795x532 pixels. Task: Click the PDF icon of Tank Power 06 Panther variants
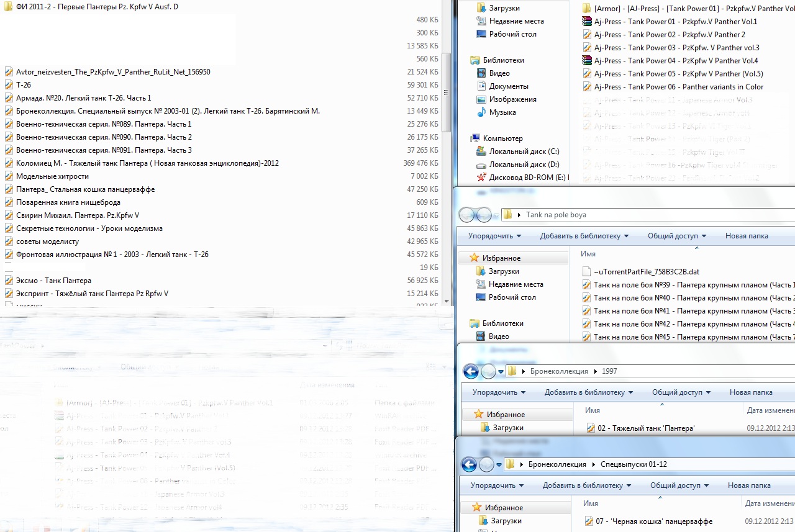tap(587, 87)
